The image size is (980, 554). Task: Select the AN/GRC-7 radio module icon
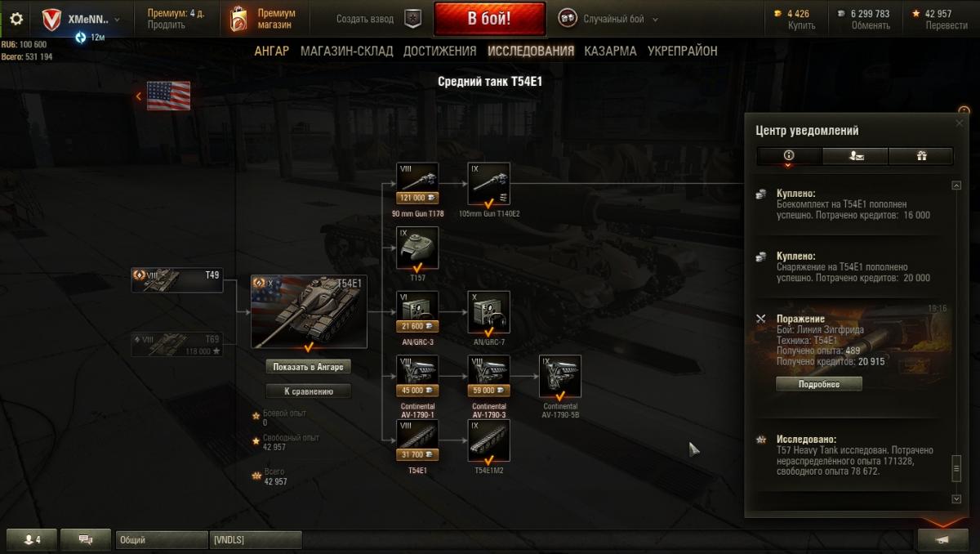pyautogui.click(x=489, y=312)
